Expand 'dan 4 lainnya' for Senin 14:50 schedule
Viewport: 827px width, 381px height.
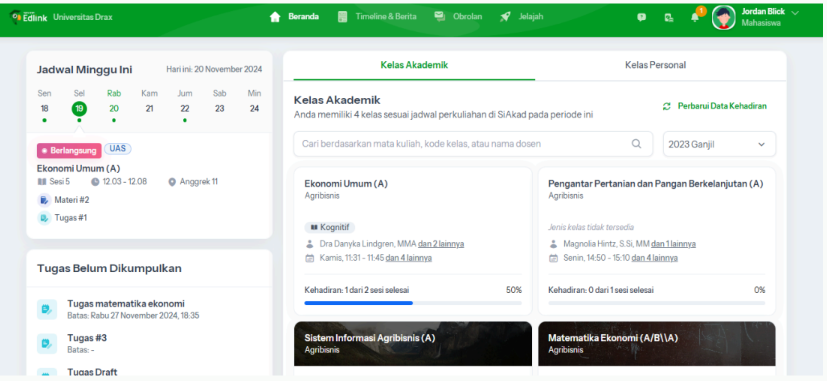655,258
